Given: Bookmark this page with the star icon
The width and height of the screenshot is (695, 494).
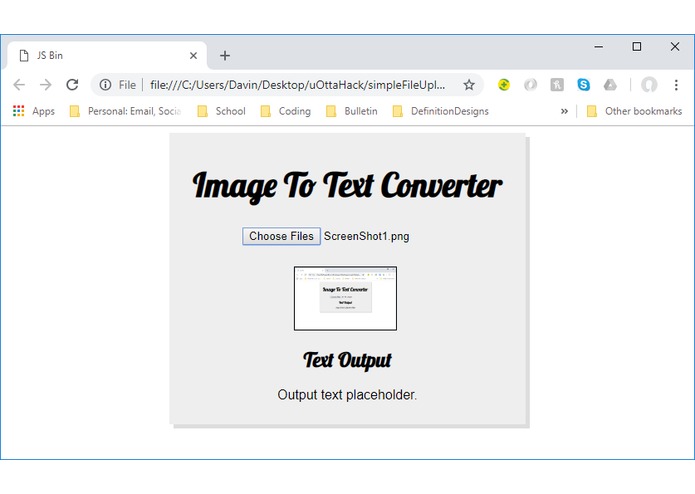Looking at the screenshot, I should (469, 85).
